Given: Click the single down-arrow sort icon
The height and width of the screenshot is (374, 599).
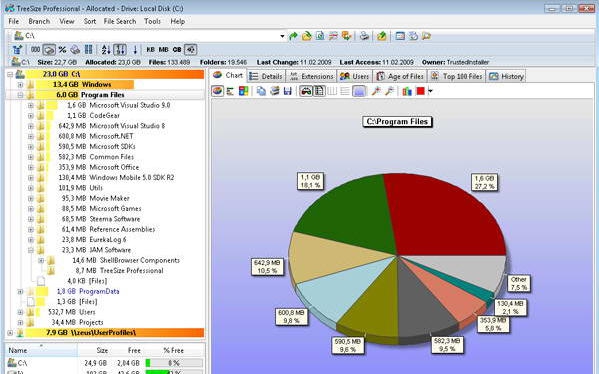Looking at the screenshot, I should tap(135, 50).
